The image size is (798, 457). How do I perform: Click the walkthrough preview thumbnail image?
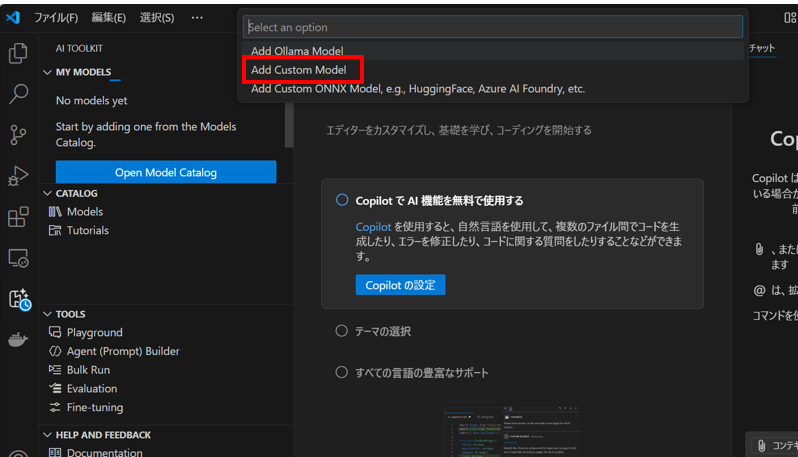point(512,431)
